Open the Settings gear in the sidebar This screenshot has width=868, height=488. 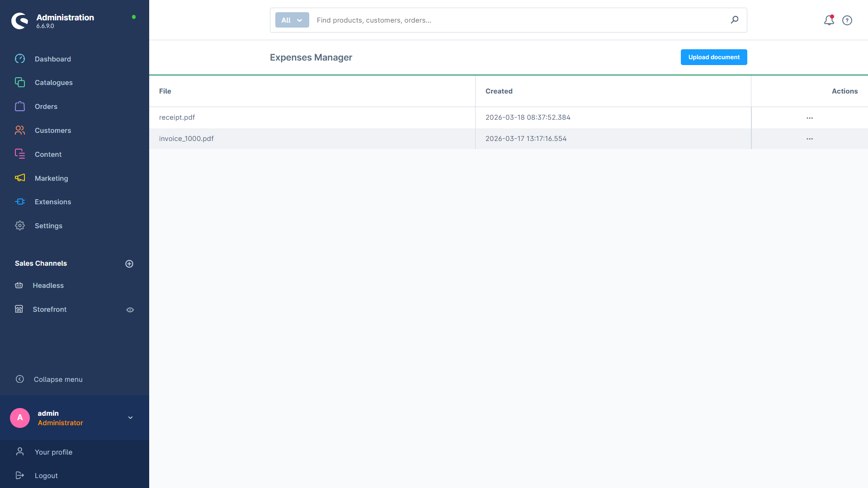(x=20, y=225)
